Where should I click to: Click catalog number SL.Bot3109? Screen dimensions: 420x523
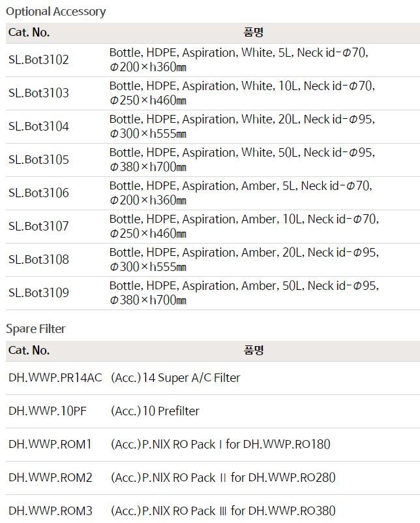pos(38,293)
